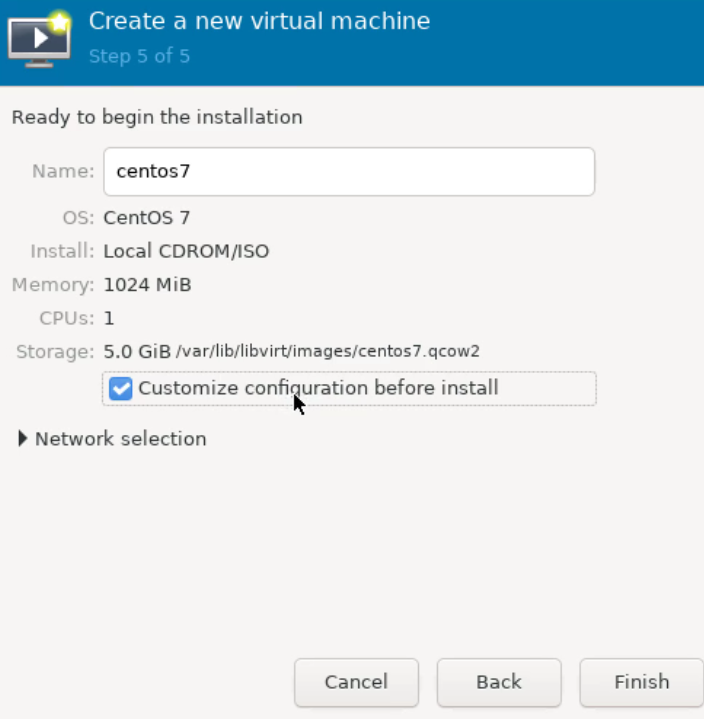Viewport: 704px width, 719px height.
Task: Focus the Name field containing centos7
Action: tap(349, 171)
